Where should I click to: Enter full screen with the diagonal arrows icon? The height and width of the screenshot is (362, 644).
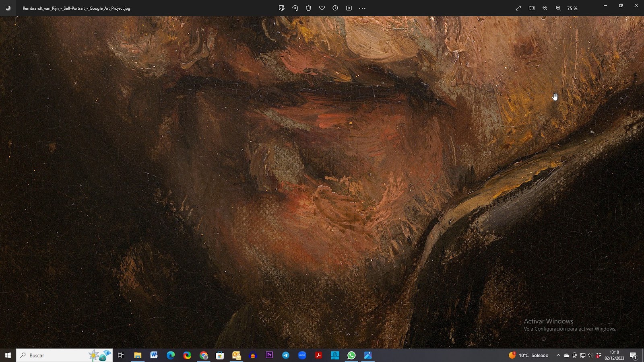pos(518,8)
